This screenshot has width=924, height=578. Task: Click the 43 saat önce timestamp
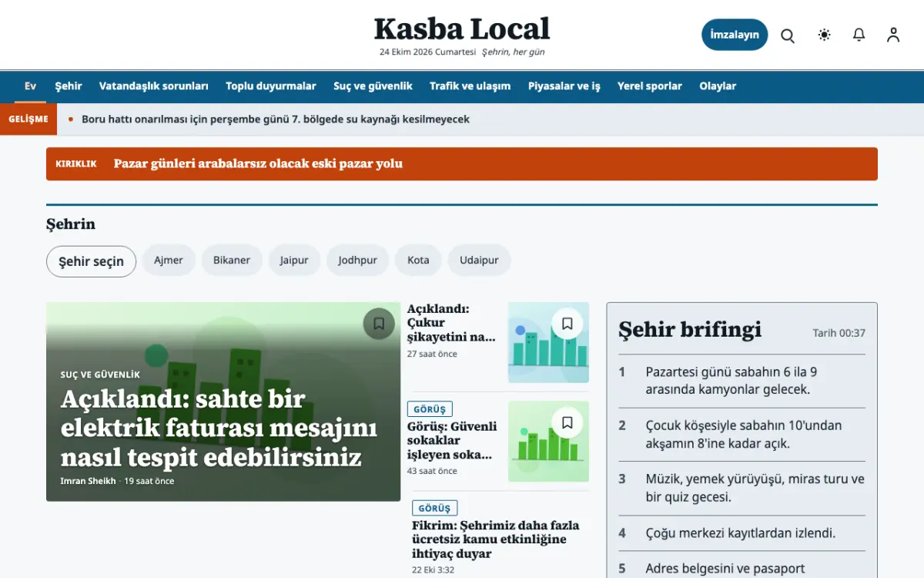click(x=432, y=472)
